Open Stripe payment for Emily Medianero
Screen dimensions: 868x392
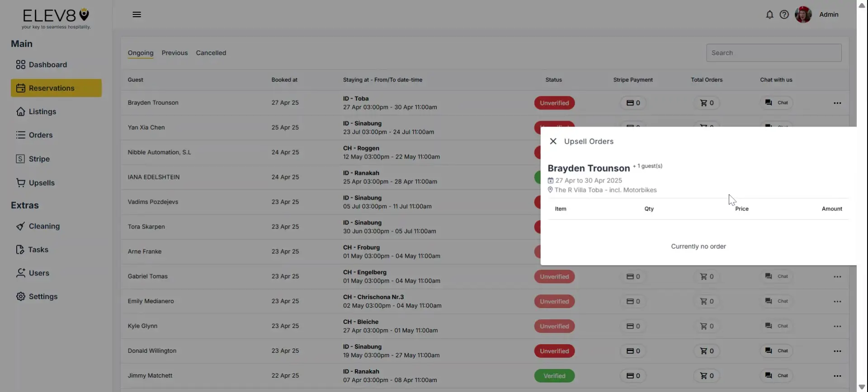point(633,301)
